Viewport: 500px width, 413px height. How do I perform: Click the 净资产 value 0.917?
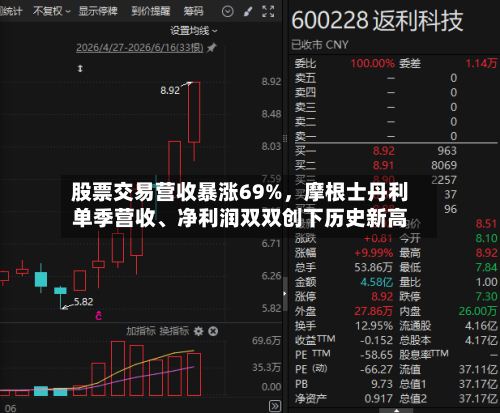(x=379, y=399)
